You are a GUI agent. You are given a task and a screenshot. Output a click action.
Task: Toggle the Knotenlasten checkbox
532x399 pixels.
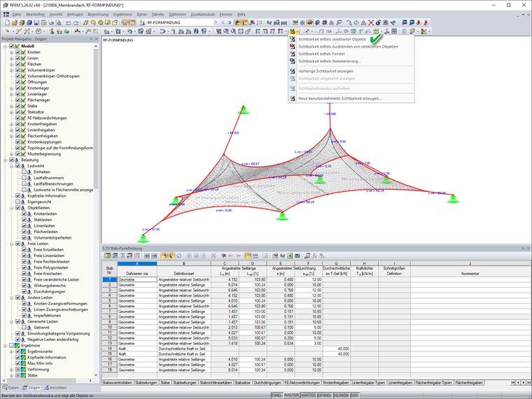[24, 213]
